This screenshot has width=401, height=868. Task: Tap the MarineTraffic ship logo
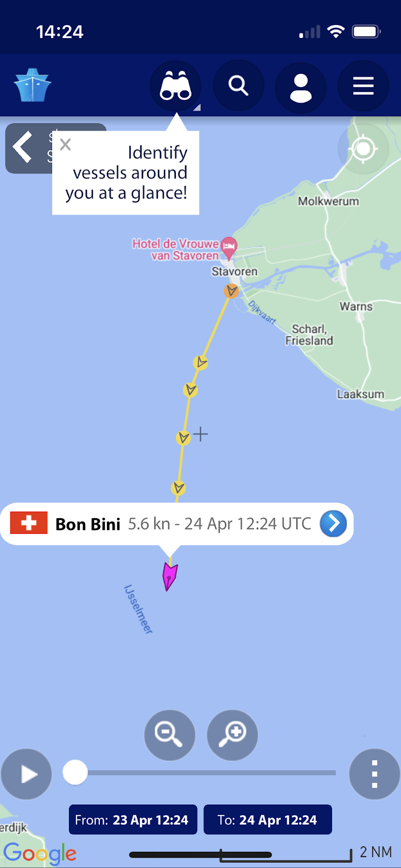[x=33, y=85]
